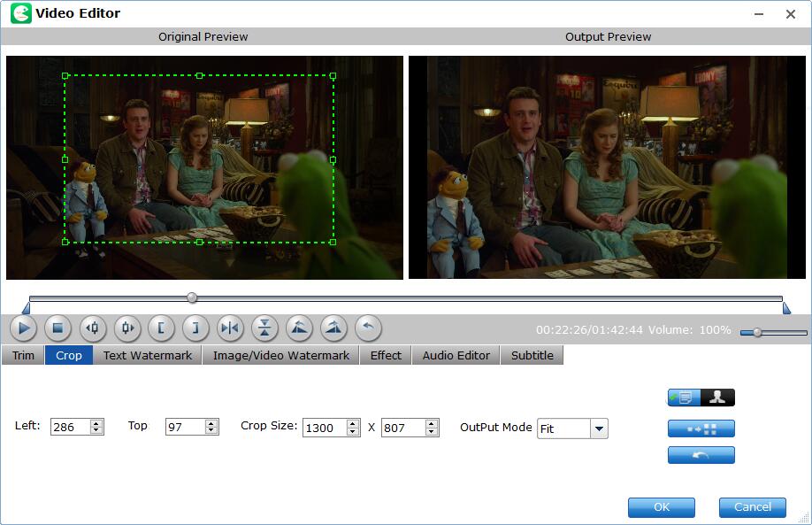Increase the Top value with up arrow
This screenshot has width=812, height=525.
point(211,423)
